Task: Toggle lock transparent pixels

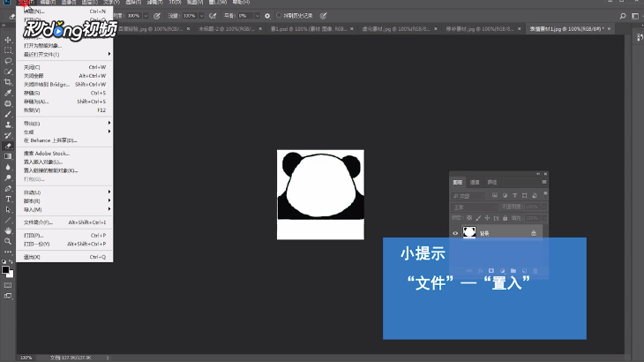Action: click(x=469, y=218)
